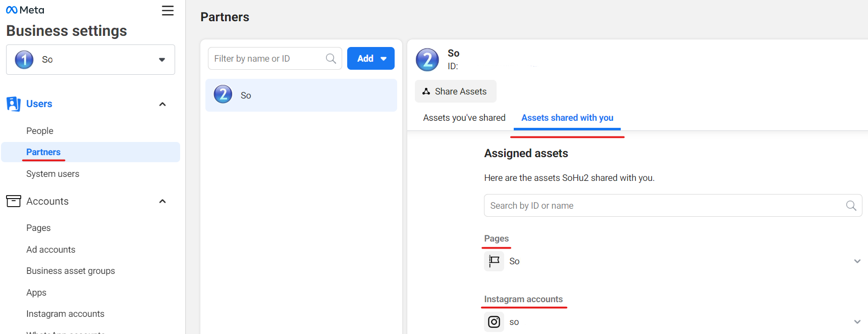
Task: Click the Business settings title
Action: click(x=67, y=31)
